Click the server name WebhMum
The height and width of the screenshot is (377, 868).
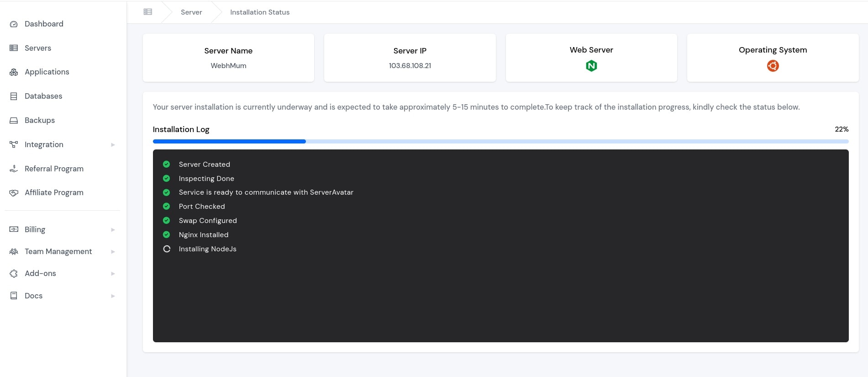click(228, 66)
